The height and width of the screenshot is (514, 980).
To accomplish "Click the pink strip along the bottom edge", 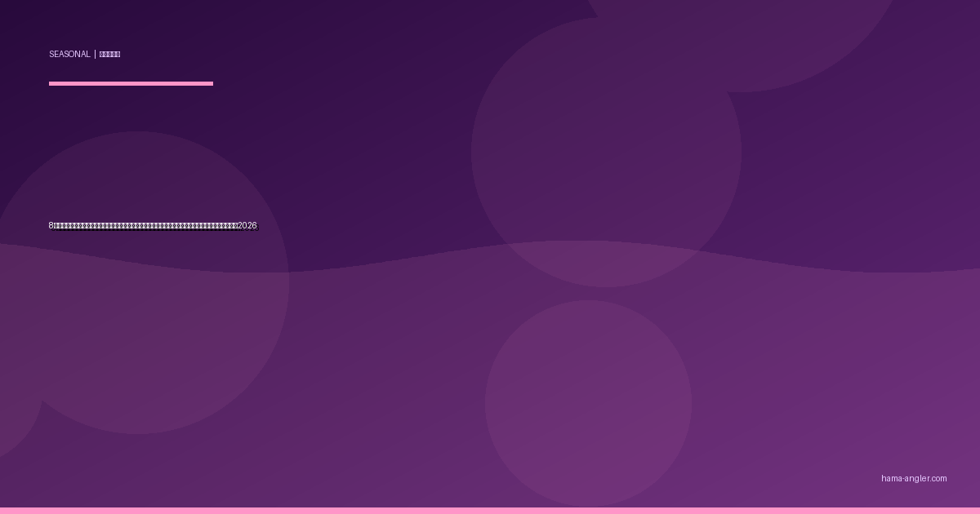I will point(490,511).
